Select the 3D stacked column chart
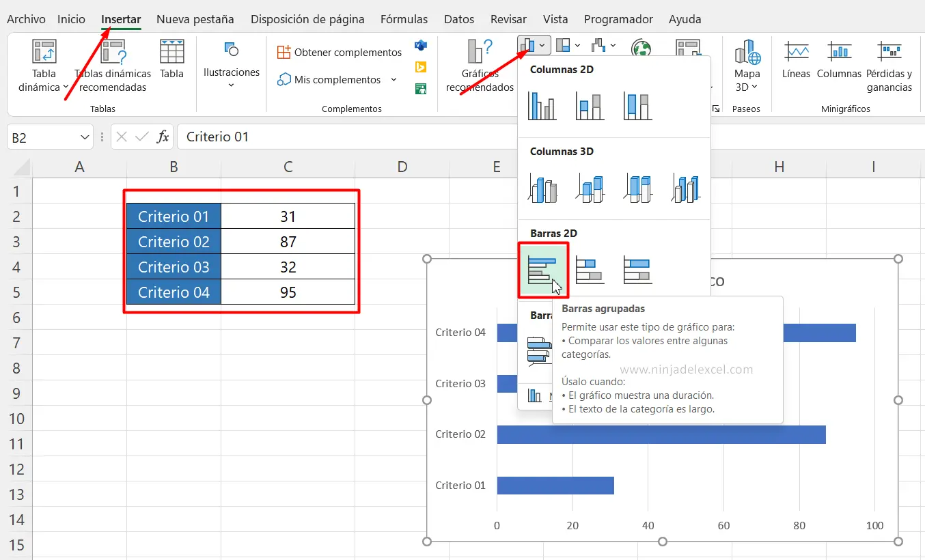This screenshot has width=925, height=560. tap(590, 188)
